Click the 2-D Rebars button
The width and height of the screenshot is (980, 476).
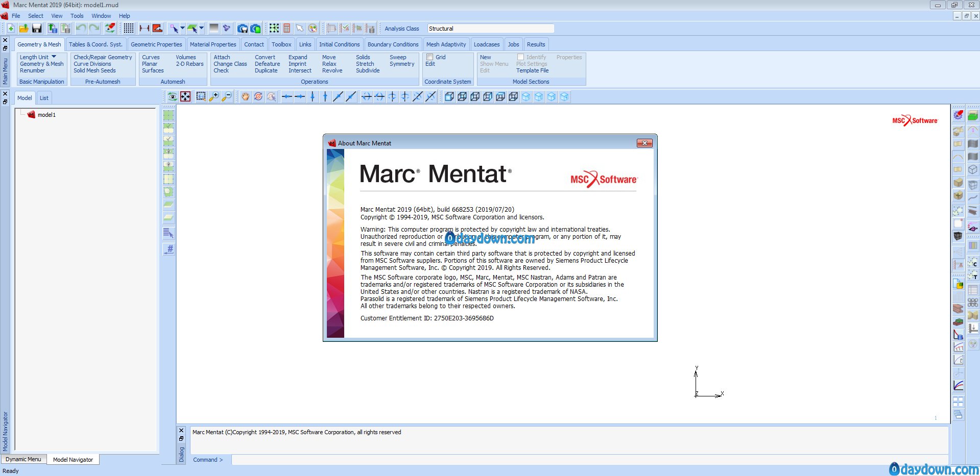(x=189, y=64)
